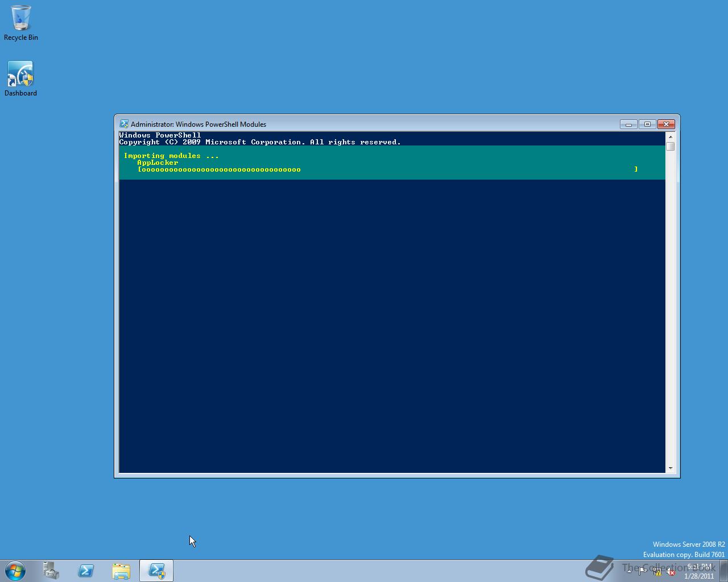Click the console scrollbar up arrow

point(671,136)
